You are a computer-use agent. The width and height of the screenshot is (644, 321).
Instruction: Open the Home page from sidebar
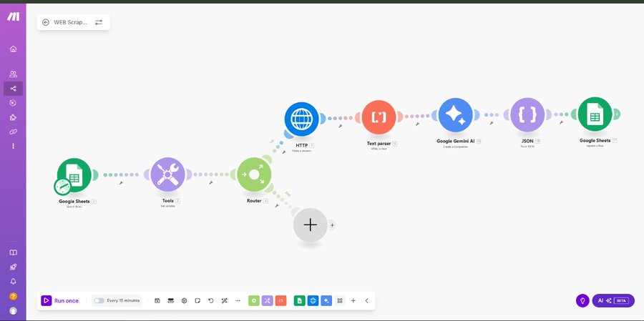pyautogui.click(x=13, y=49)
